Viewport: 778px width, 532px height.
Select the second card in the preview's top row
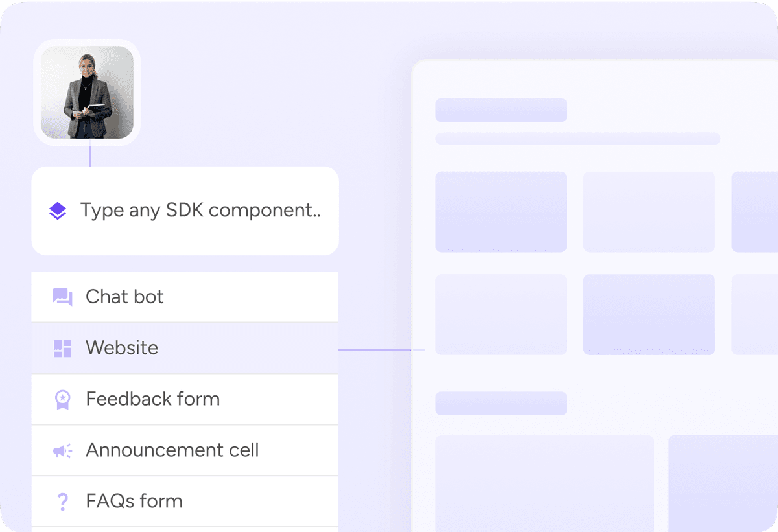coord(649,212)
